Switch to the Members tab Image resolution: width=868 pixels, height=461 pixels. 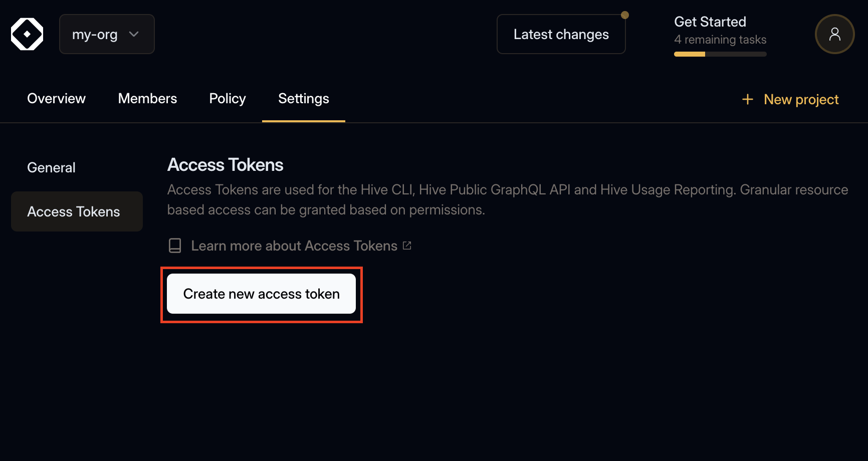pyautogui.click(x=147, y=99)
